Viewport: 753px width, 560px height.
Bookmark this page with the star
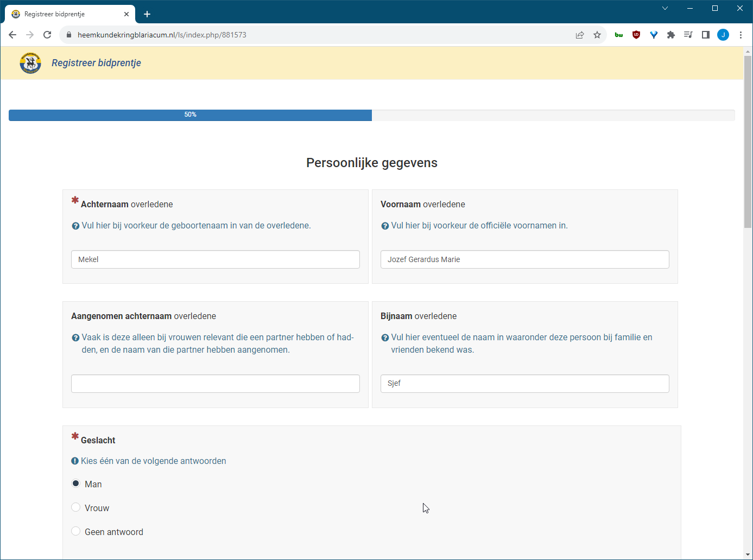[597, 35]
